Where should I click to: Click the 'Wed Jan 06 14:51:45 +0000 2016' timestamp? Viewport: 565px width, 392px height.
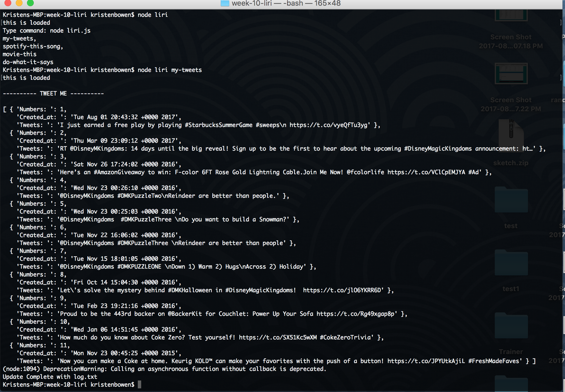click(x=124, y=329)
